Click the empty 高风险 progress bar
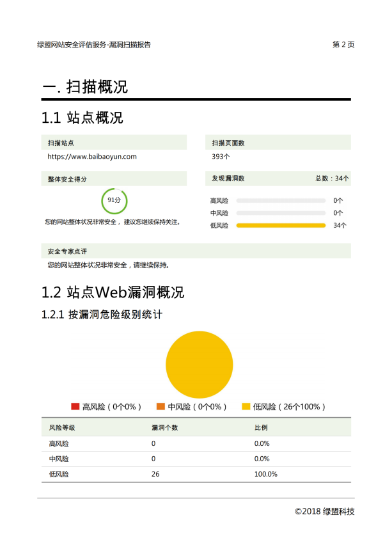The width and height of the screenshot is (392, 554). tap(281, 201)
